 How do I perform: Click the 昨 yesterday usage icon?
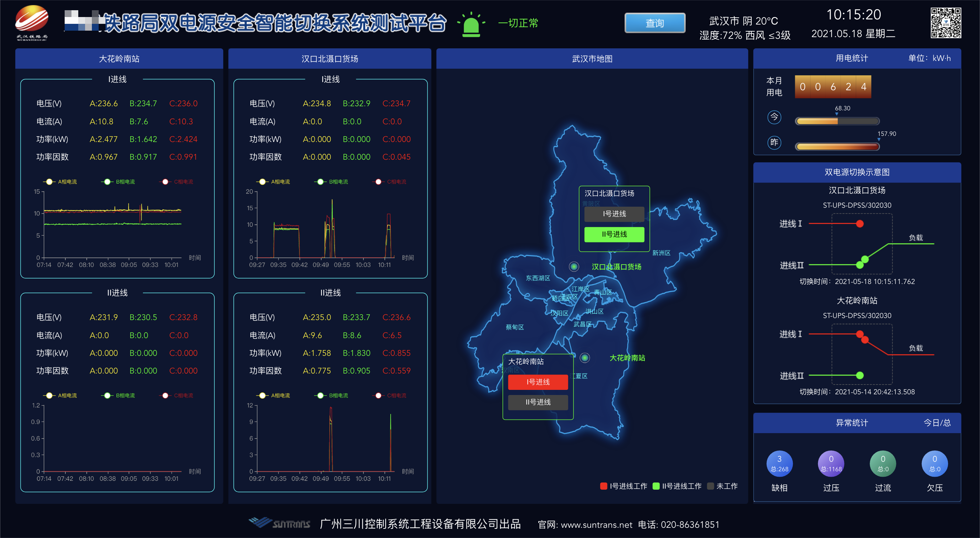point(774,142)
